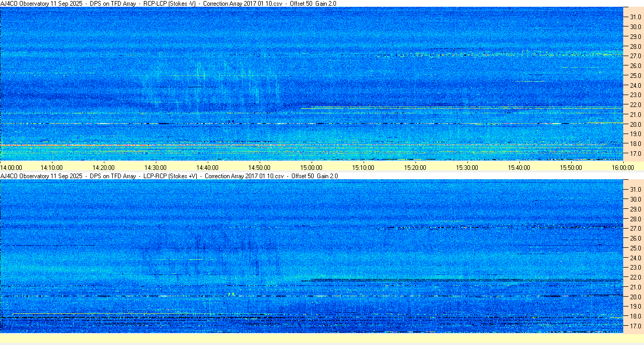Pick the 15:30:00 time axis label
This screenshot has height=345, width=644.
pyautogui.click(x=467, y=167)
